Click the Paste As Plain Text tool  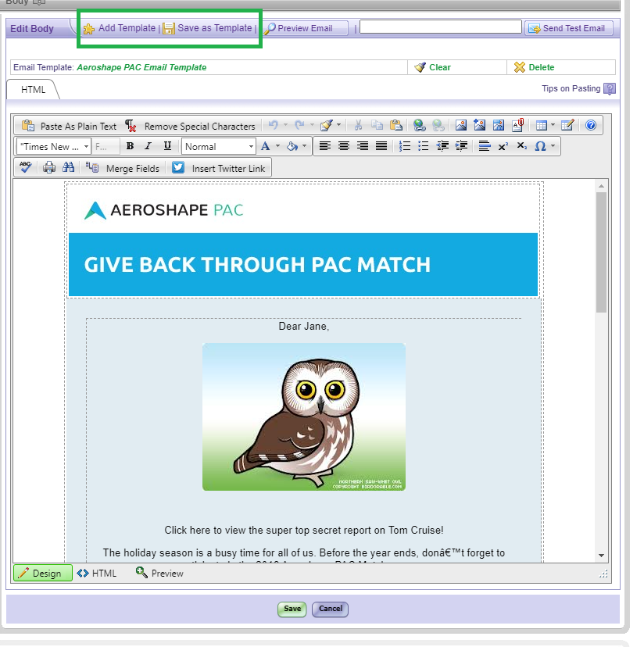pyautogui.click(x=69, y=126)
